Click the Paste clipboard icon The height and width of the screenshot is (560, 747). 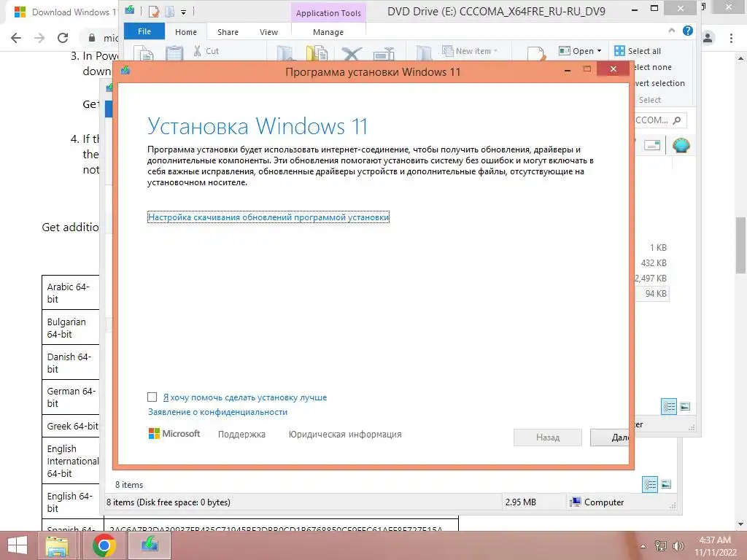174,53
